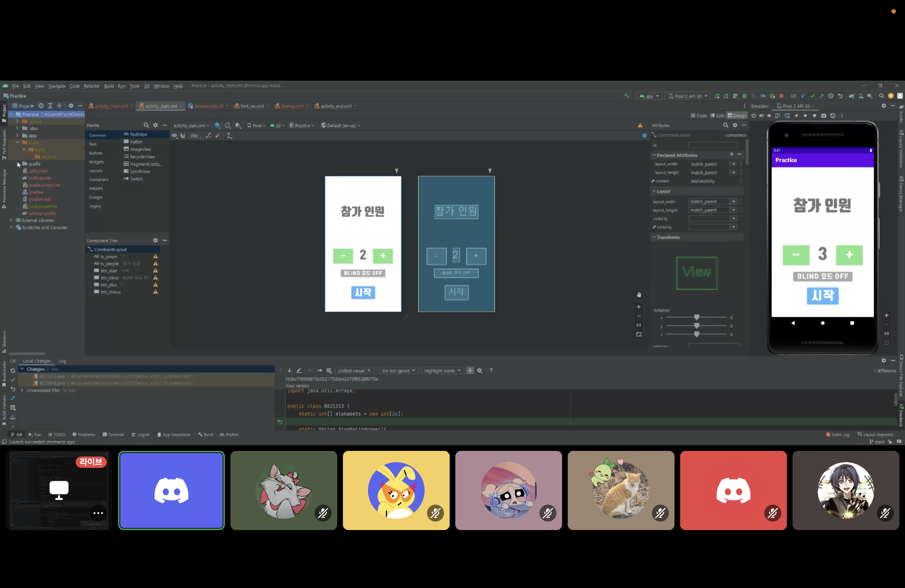Open the Tools menu
This screenshot has height=588, width=905.
click(x=134, y=86)
